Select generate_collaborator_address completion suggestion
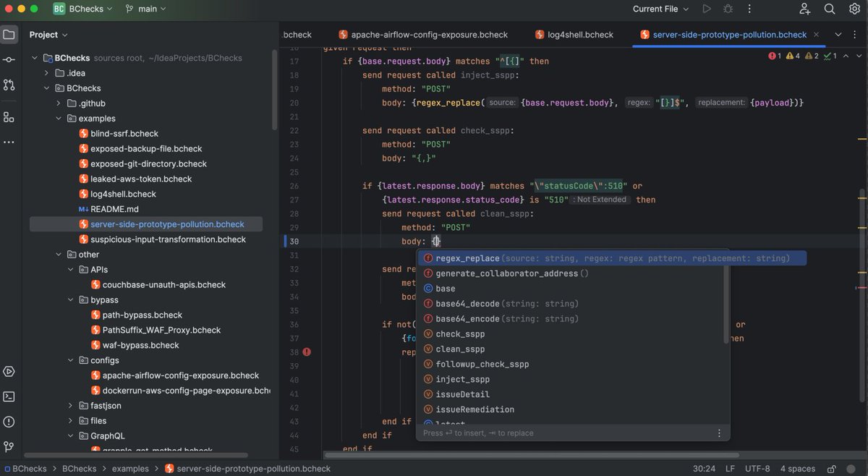Viewport: 868px width, 476px height. click(x=571, y=273)
